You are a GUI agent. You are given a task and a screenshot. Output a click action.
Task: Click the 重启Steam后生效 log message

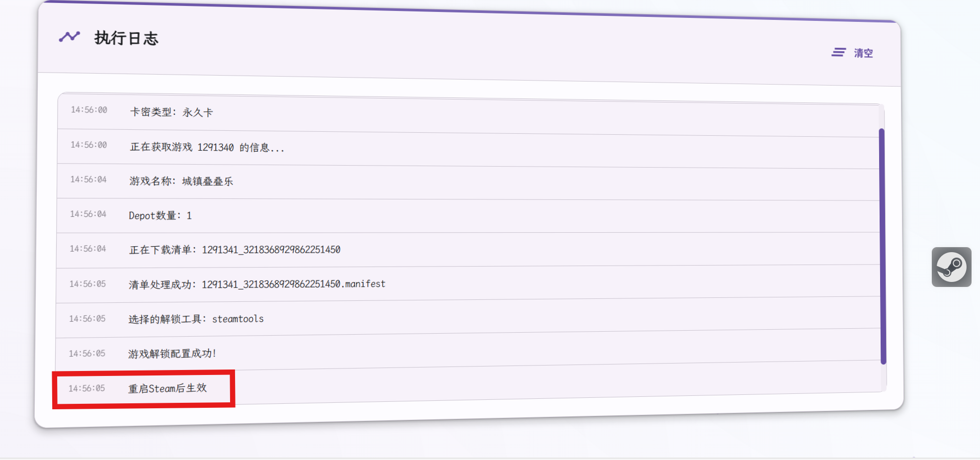[167, 388]
